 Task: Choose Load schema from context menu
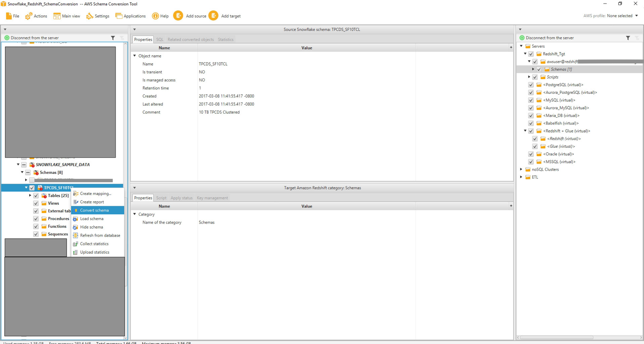pyautogui.click(x=98, y=219)
